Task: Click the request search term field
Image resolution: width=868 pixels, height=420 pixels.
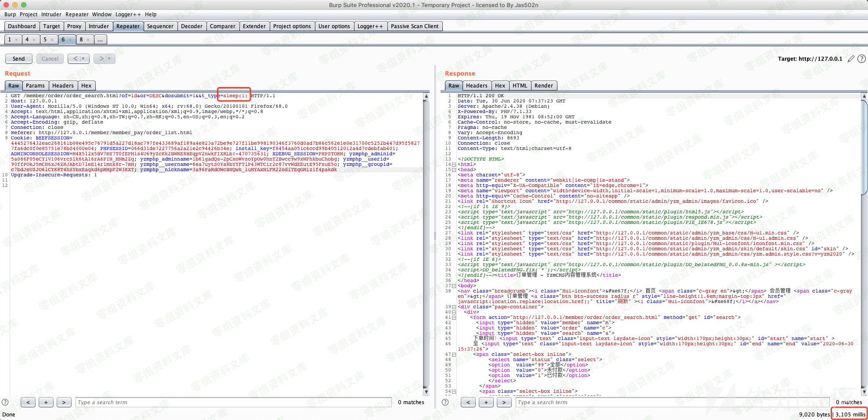Action: click(x=233, y=402)
